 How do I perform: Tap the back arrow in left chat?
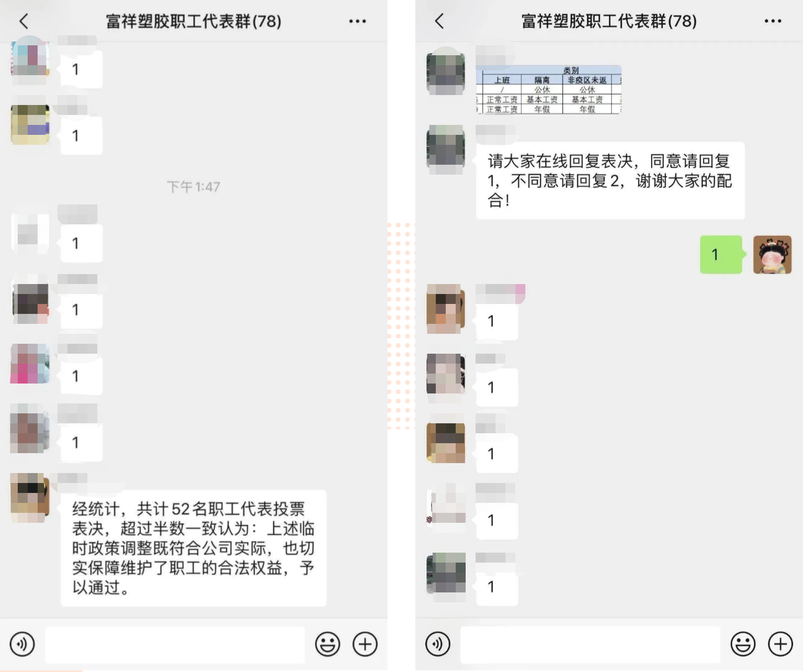tap(24, 21)
